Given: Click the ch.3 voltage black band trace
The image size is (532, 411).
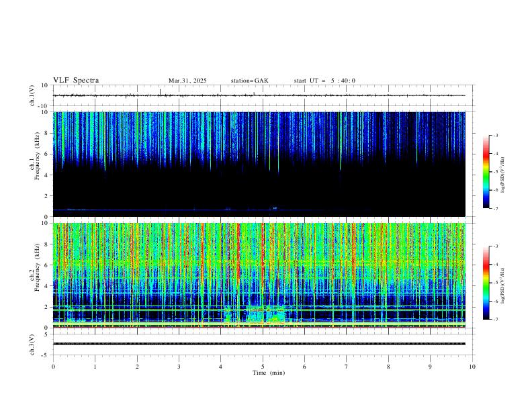Looking at the screenshot, I should pos(259,344).
